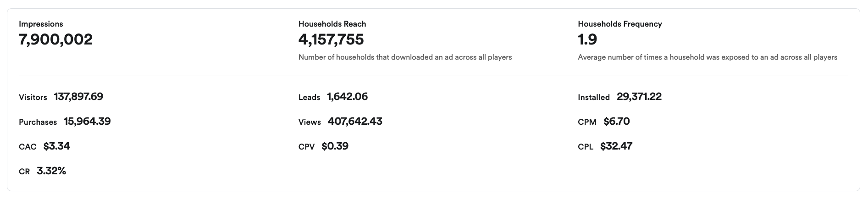
Task: Select the Purchases value 15,964.39
Action: tap(87, 122)
